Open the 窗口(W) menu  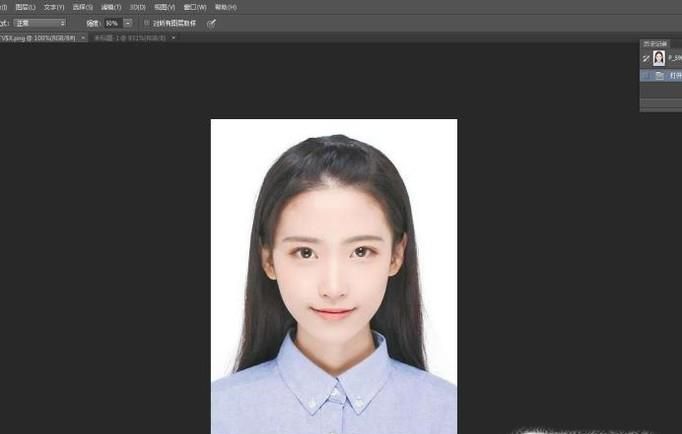point(194,6)
